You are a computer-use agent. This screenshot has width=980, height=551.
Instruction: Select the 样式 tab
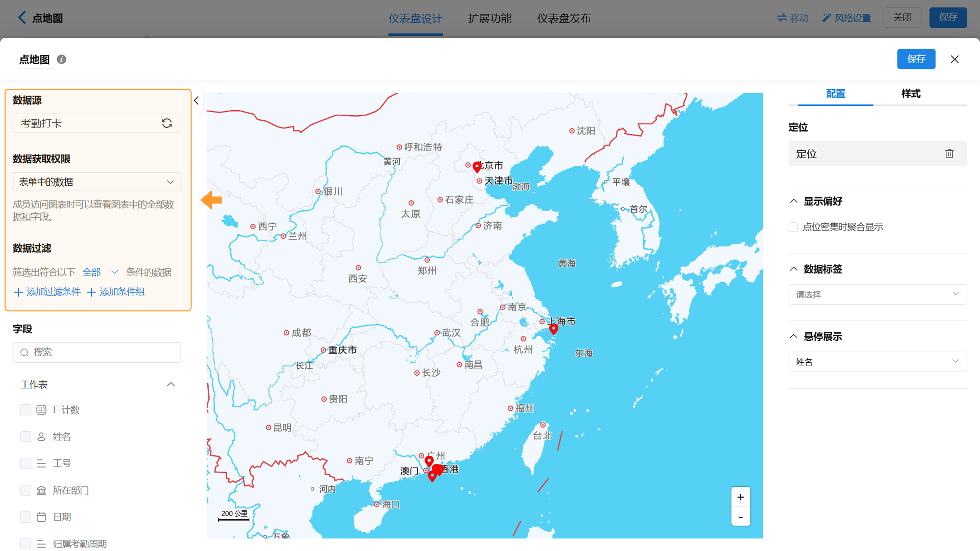pyautogui.click(x=911, y=94)
